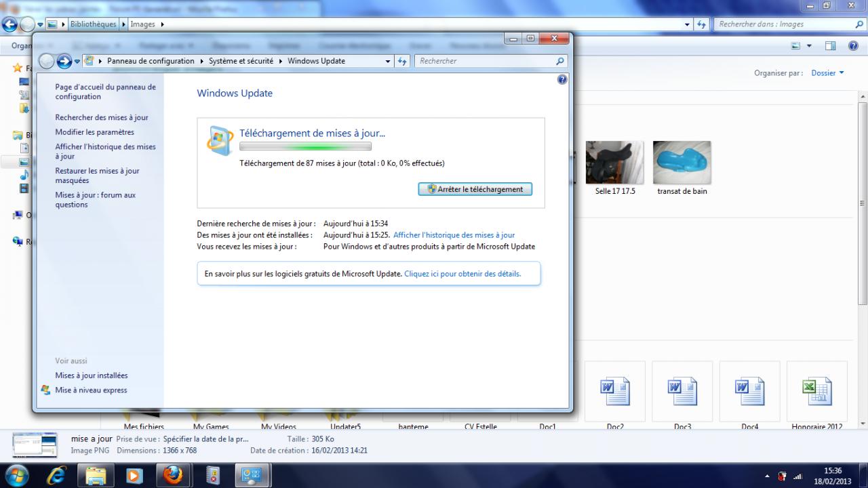Go to 'Page d'accueil du panneau de configuration'
This screenshot has width=868, height=488.
(106, 91)
